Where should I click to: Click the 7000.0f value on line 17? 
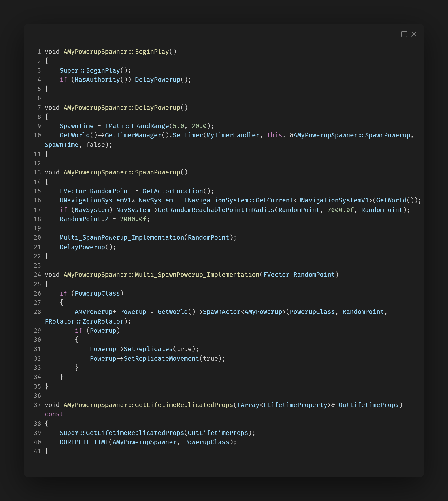pos(340,210)
